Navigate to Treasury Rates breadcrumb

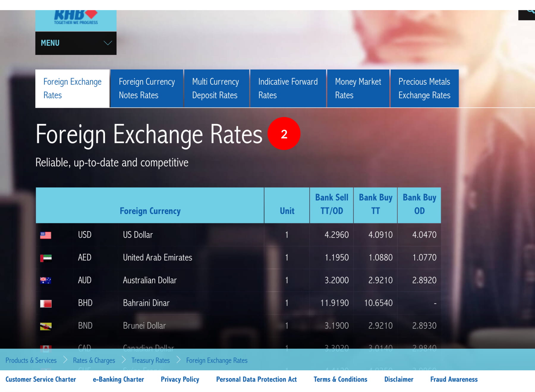coord(150,360)
